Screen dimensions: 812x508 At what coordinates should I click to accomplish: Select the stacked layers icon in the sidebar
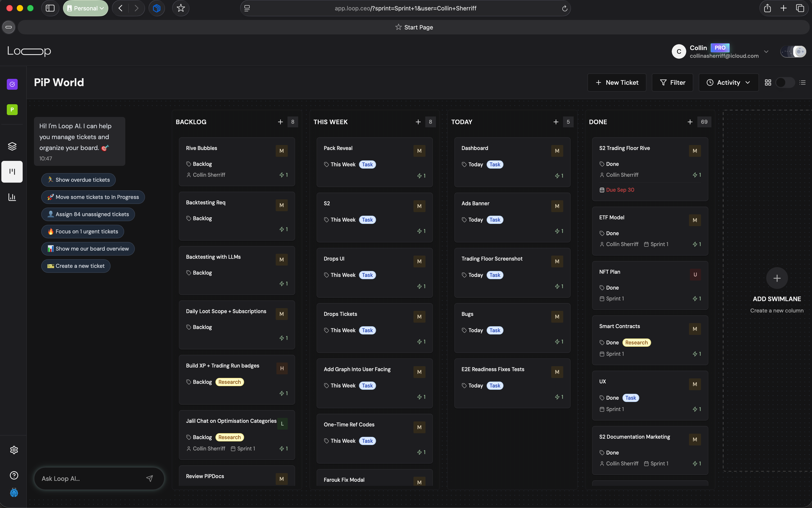[12, 146]
